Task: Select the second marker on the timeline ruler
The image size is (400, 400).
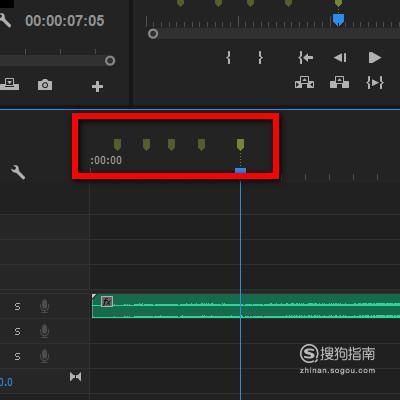Action: pos(146,145)
